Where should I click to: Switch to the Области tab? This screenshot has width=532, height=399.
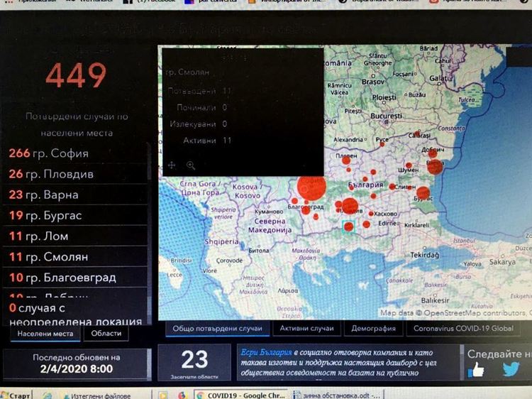coord(106,333)
